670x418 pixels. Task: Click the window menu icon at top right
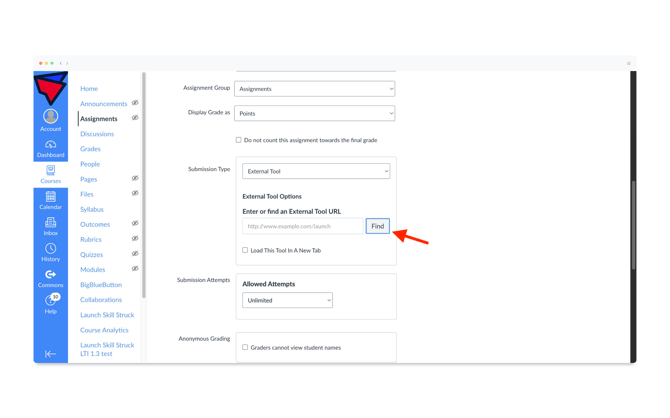[x=629, y=63]
